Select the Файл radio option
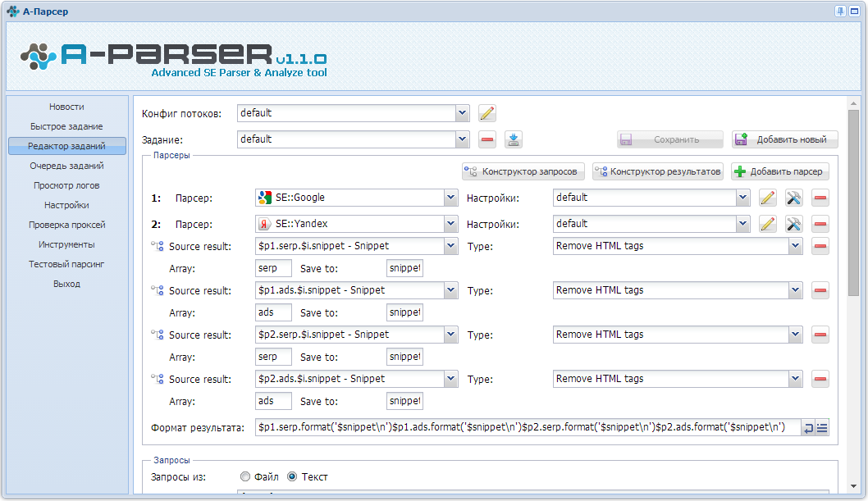Image resolution: width=868 pixels, height=501 pixels. tap(245, 476)
